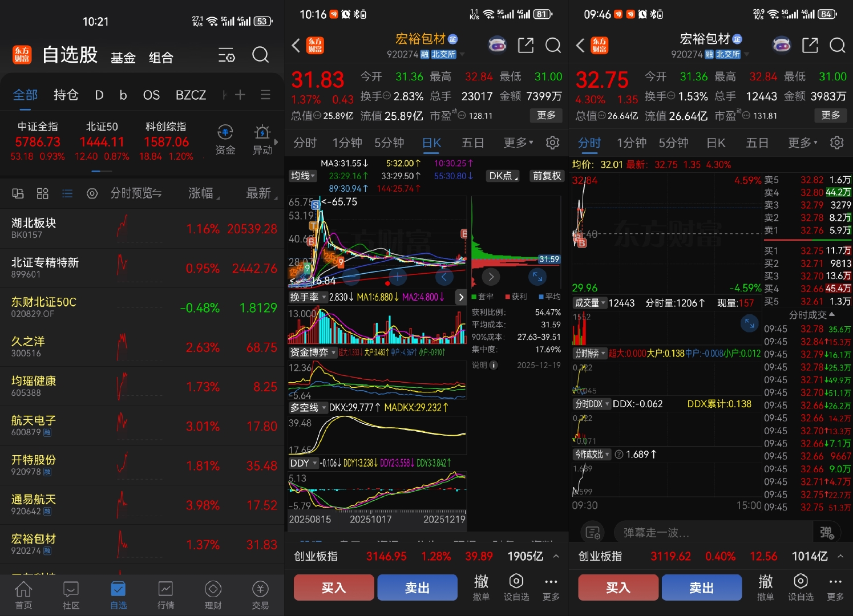Select 持仓 watchlist tab
Viewport: 853px width, 616px height.
click(66, 95)
